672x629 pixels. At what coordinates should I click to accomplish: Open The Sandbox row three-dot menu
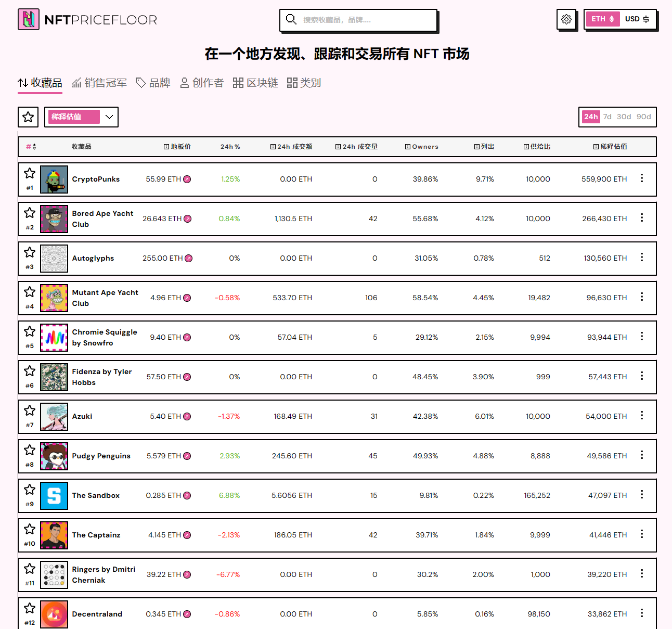click(642, 494)
